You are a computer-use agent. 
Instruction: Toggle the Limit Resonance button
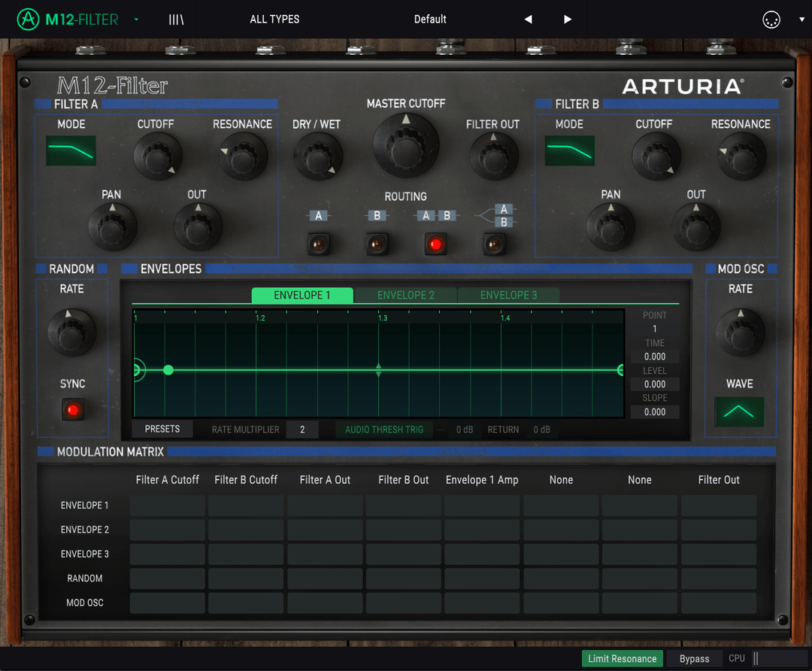pos(622,658)
